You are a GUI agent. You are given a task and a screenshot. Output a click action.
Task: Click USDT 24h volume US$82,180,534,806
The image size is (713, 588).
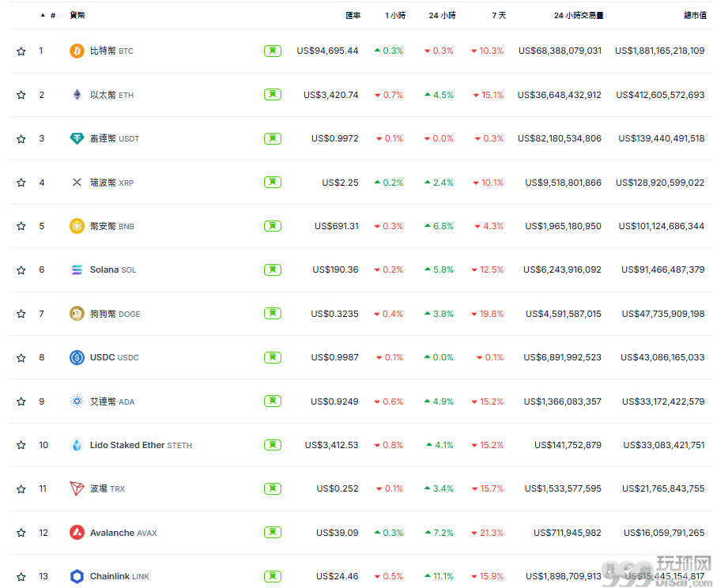(560, 138)
